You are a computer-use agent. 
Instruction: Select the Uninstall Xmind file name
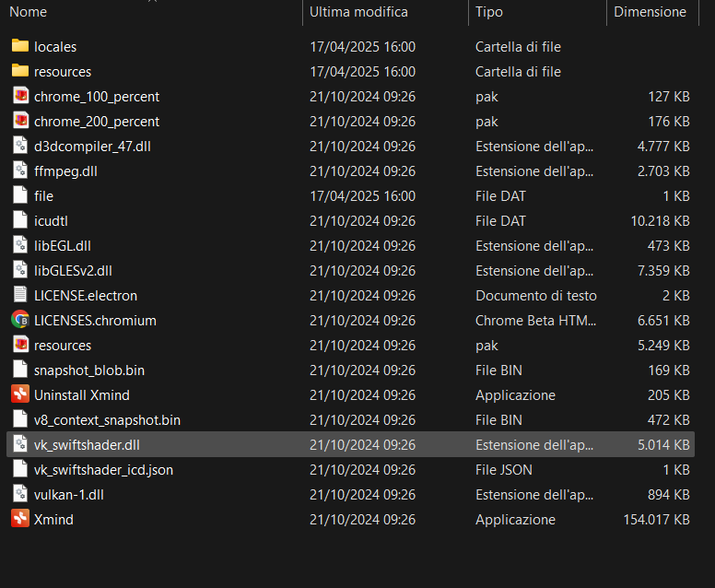[82, 395]
